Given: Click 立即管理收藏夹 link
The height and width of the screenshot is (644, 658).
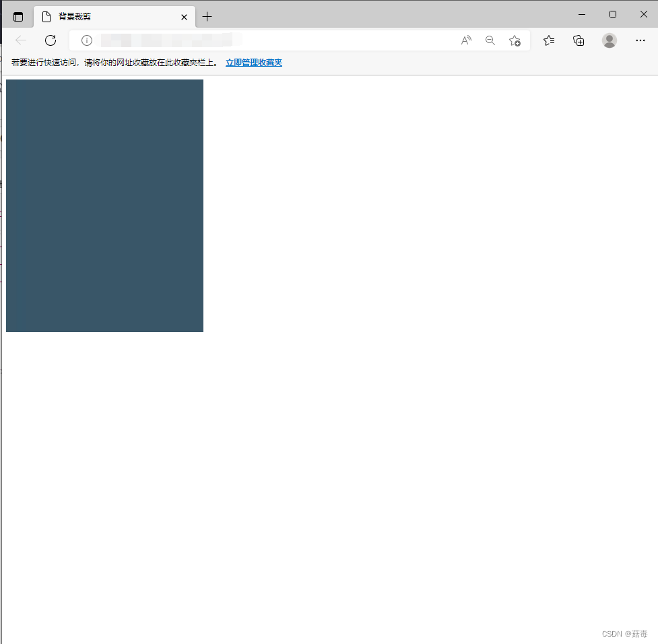Looking at the screenshot, I should [254, 63].
